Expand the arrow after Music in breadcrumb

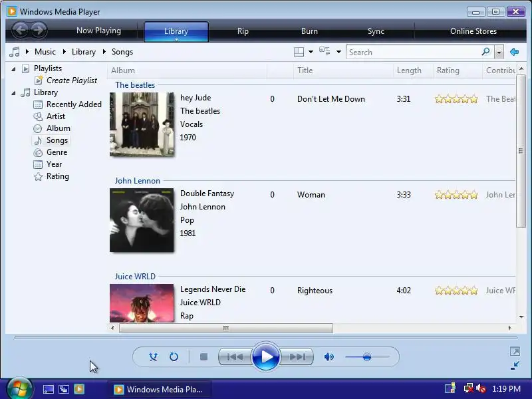[x=64, y=52]
